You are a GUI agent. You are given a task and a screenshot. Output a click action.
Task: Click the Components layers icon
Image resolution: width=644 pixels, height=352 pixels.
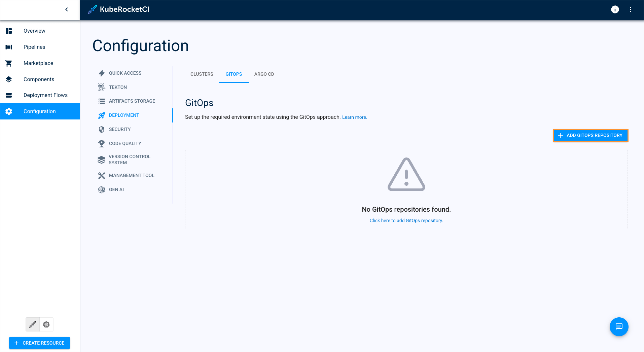(8, 79)
